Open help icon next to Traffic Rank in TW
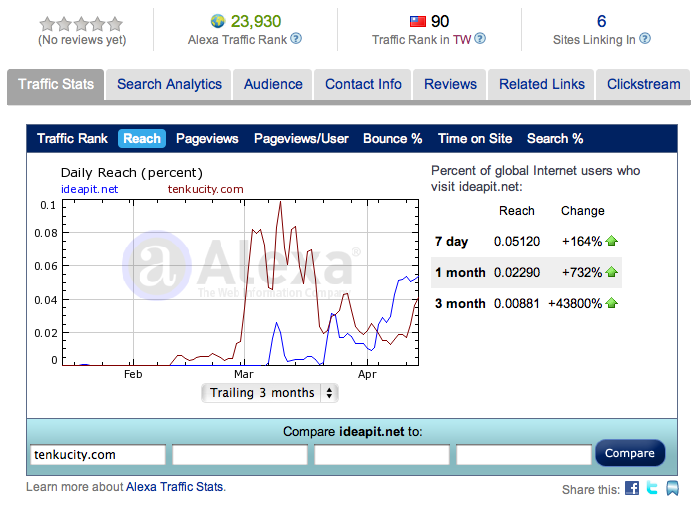 (x=480, y=39)
